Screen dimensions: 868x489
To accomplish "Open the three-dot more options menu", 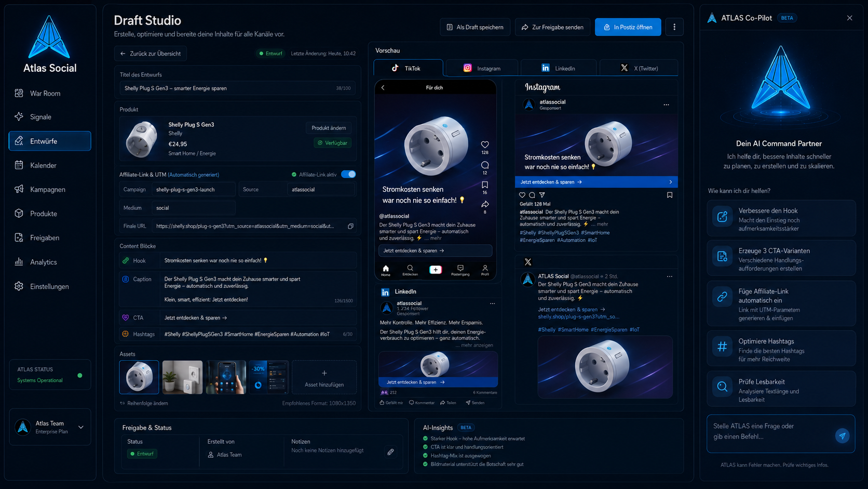I will [674, 27].
